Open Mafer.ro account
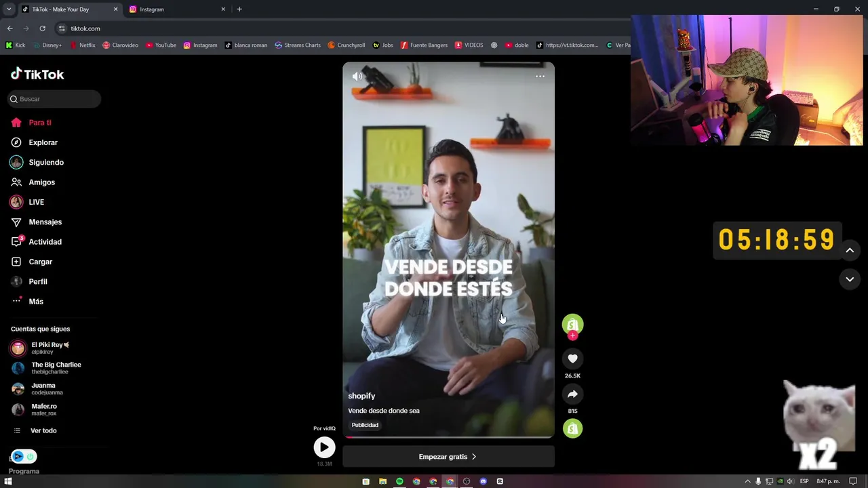This screenshot has width=868, height=488. 44,409
